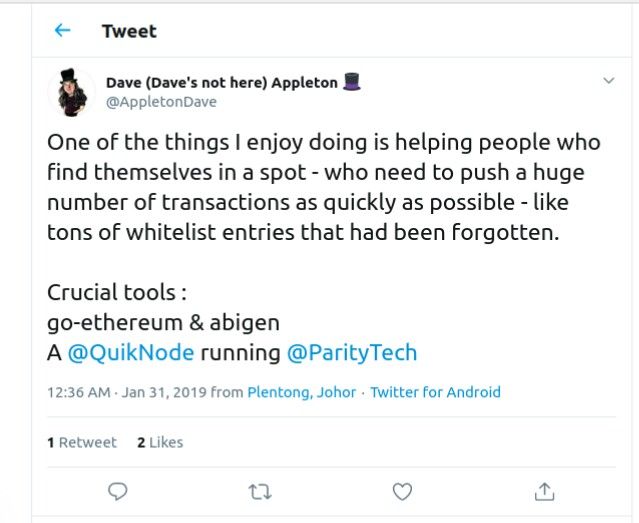639x523 pixels.
Task: Click the tweet body text paragraph
Action: 324,188
